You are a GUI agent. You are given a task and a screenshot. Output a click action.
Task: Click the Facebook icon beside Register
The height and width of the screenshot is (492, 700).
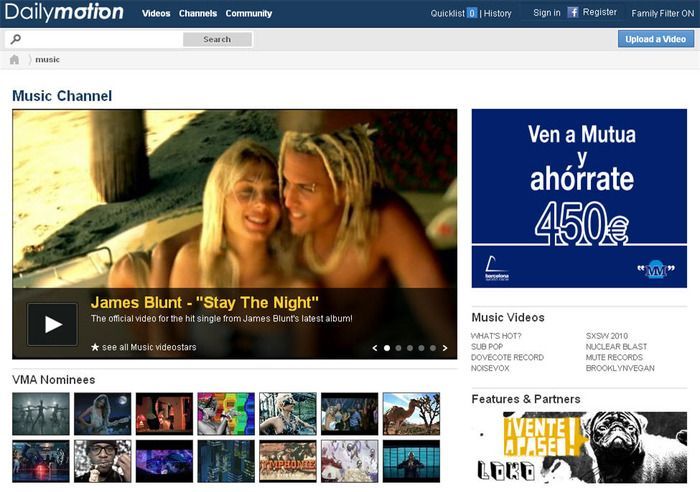coord(573,13)
